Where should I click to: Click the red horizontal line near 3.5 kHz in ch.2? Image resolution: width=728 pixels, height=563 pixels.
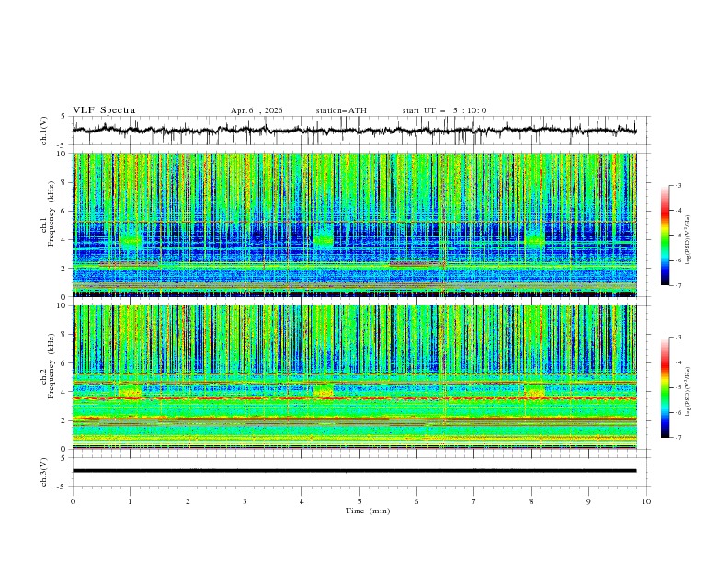[354, 398]
